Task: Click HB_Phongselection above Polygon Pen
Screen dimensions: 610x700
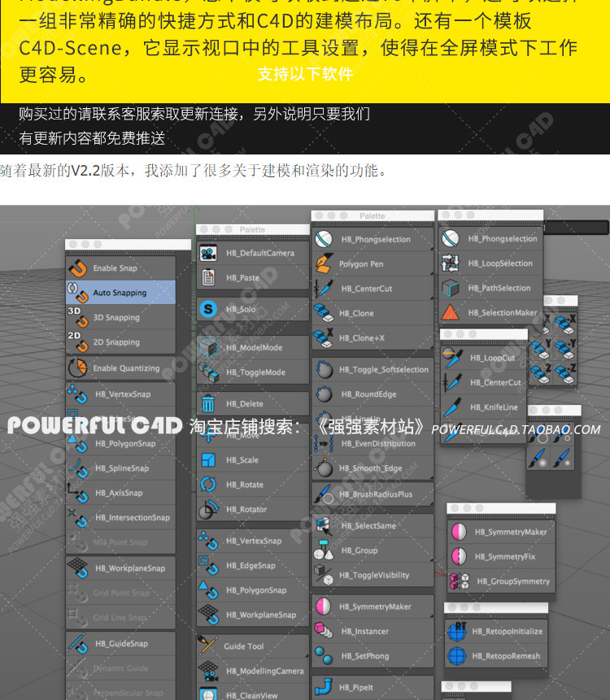Action: [373, 239]
